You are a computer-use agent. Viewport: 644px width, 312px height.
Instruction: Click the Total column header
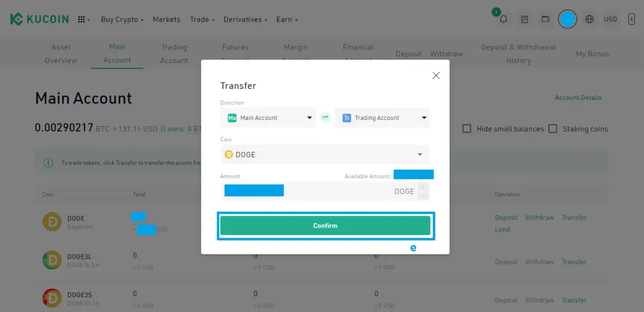(x=139, y=194)
